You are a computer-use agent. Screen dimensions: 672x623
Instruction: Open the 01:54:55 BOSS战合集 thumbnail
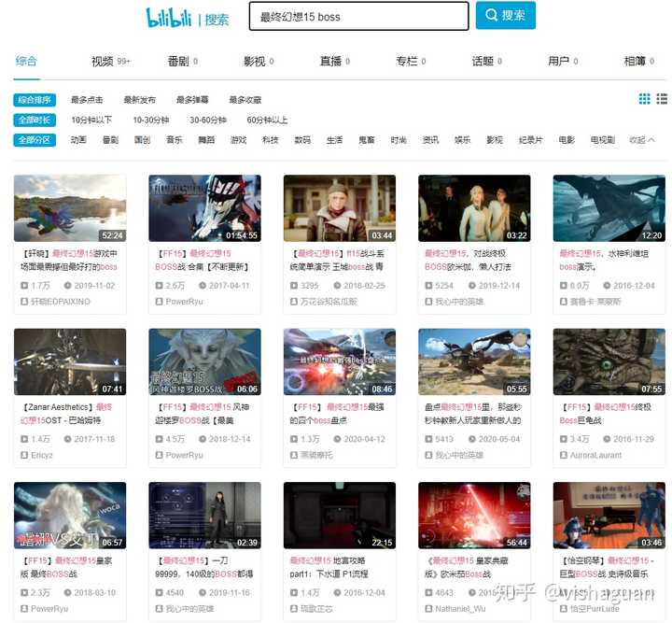coord(204,208)
